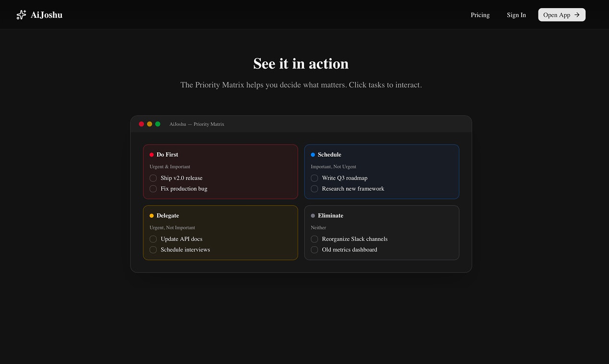Image resolution: width=609 pixels, height=364 pixels.
Task: Mark Fix production bug as done
Action: (x=153, y=189)
